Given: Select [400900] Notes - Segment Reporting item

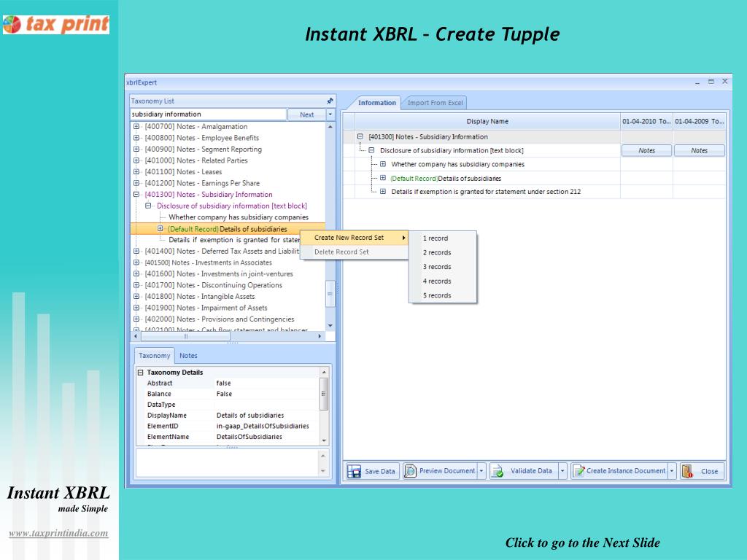Looking at the screenshot, I should [x=203, y=149].
